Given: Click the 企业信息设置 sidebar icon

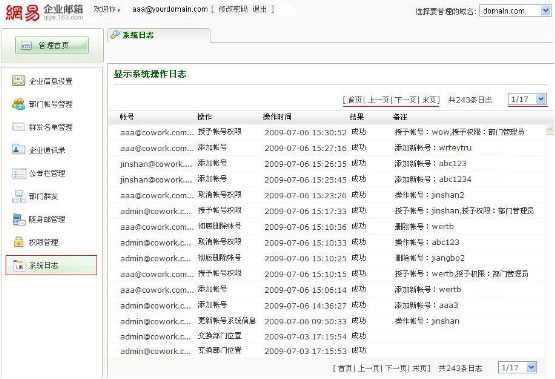Looking at the screenshot, I should click(18, 81).
